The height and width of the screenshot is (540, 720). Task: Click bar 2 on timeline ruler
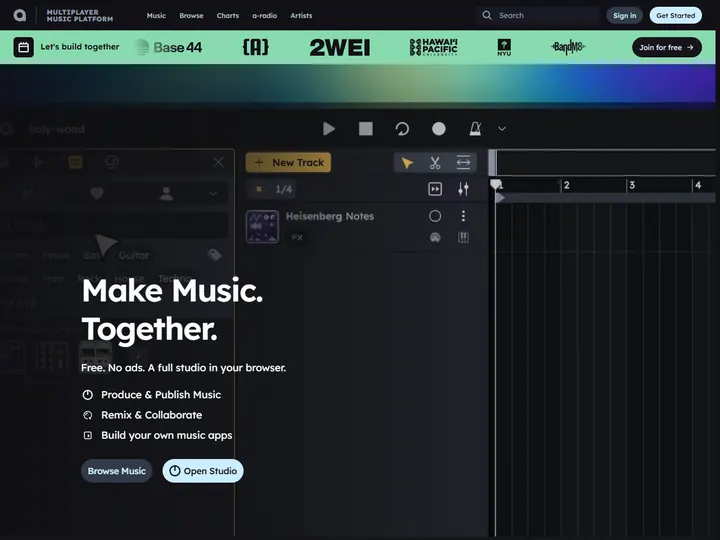click(x=567, y=185)
